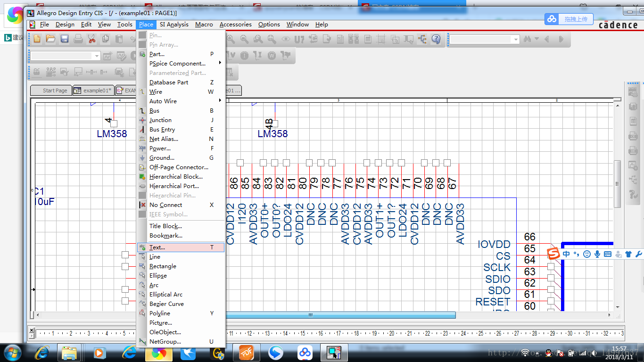The width and height of the screenshot is (644, 362).
Task: Open the Baidu cloud taskbar icon
Action: [305, 353]
